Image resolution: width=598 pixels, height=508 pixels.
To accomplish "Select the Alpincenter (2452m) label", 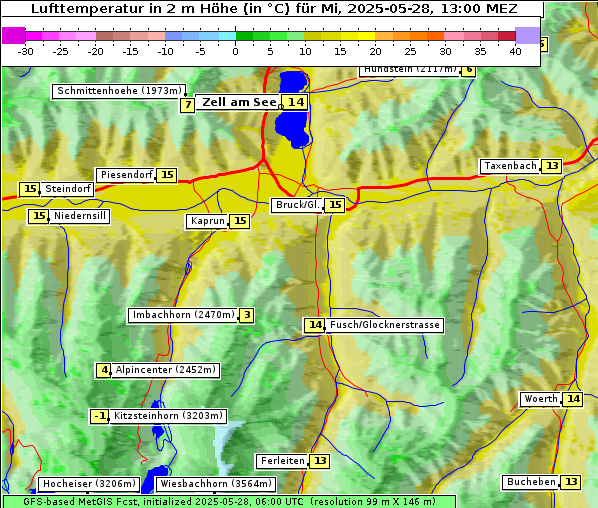I will [166, 370].
